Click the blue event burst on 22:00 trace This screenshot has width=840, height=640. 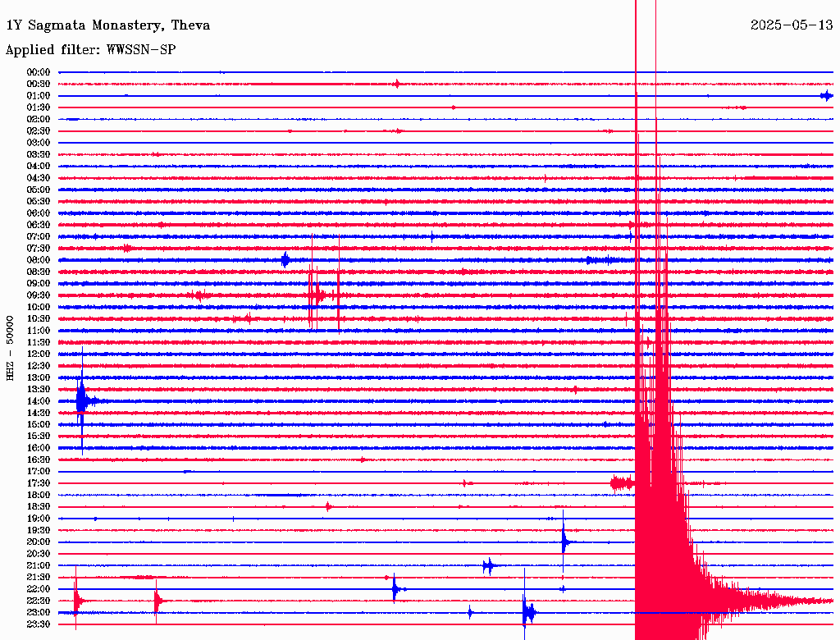click(396, 589)
